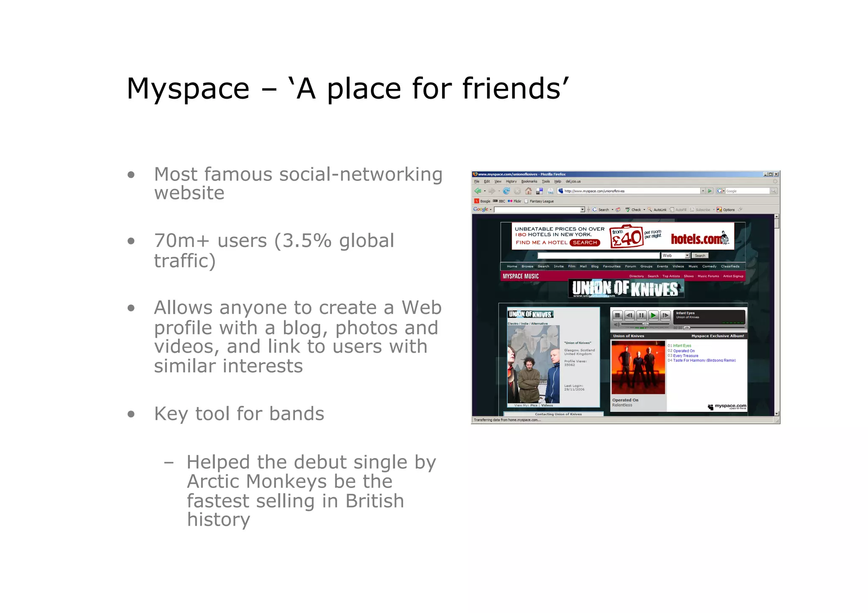Click the Union of Knives band photo

click(x=533, y=364)
